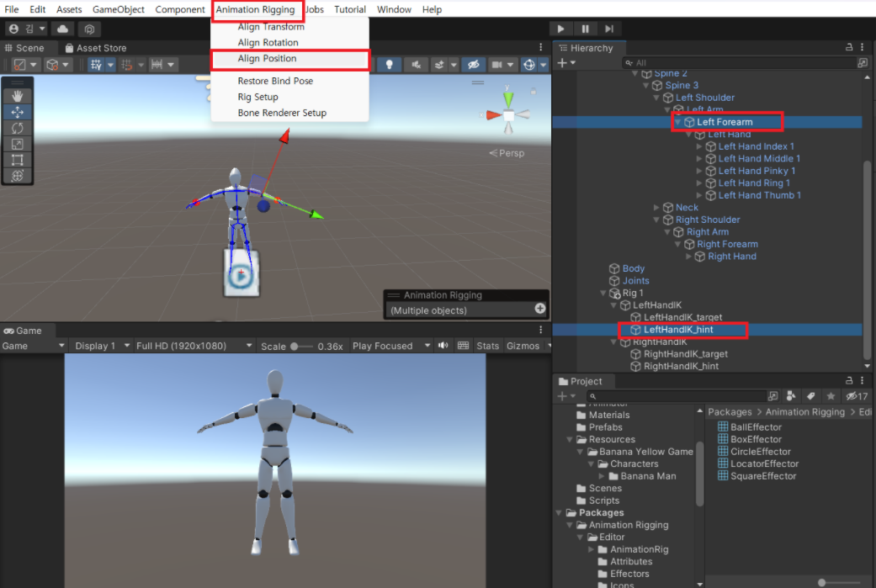Choose Restore Bind Pose menu entry
Screen dimensions: 876x588
275,81
